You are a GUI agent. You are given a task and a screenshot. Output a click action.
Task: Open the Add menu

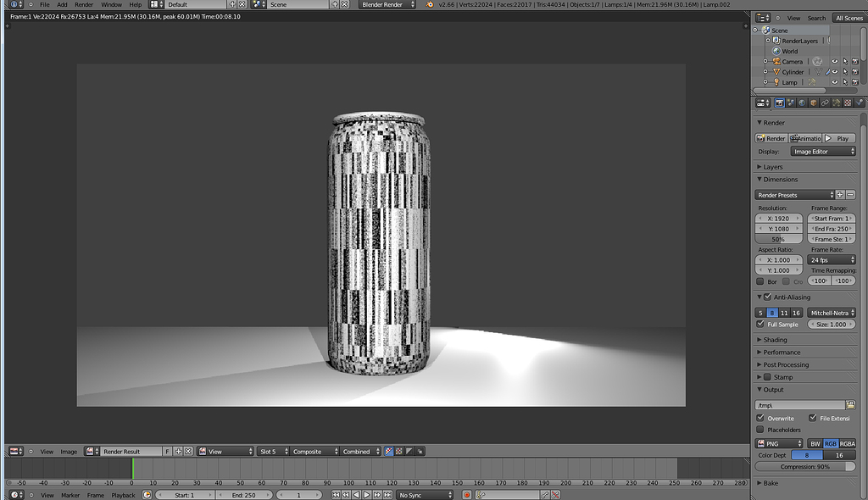pyautogui.click(x=62, y=4)
